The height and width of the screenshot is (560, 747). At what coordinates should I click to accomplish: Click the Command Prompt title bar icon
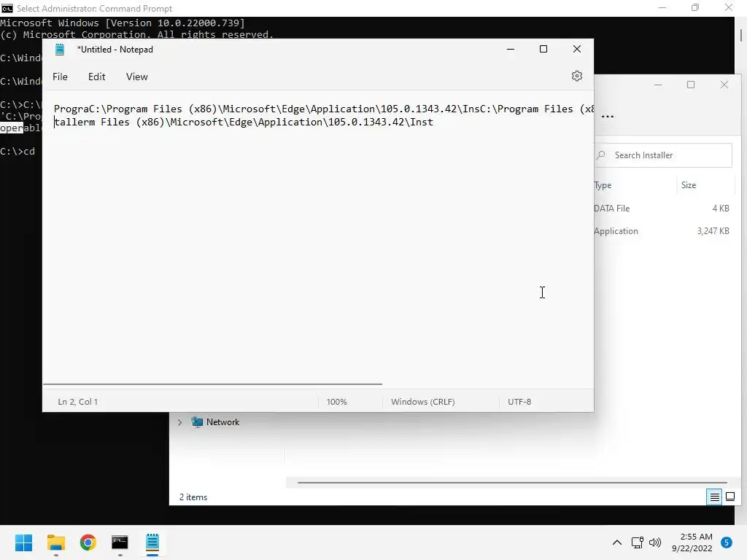[x=7, y=8]
